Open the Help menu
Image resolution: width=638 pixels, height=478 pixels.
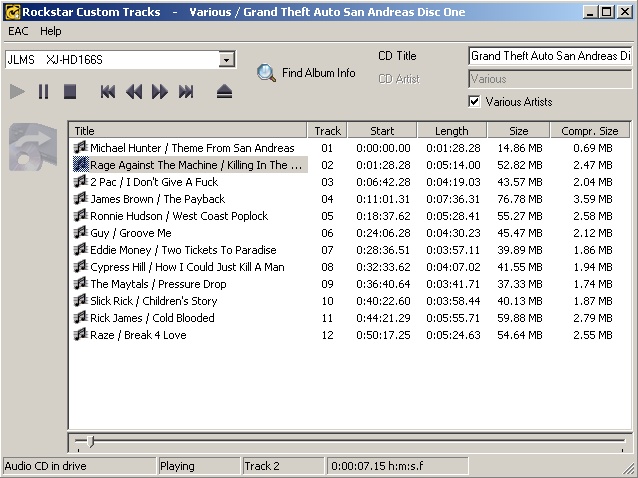(50, 31)
